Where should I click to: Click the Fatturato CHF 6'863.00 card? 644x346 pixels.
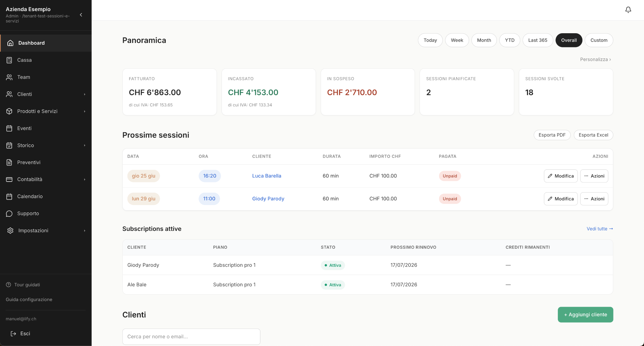[x=169, y=92]
